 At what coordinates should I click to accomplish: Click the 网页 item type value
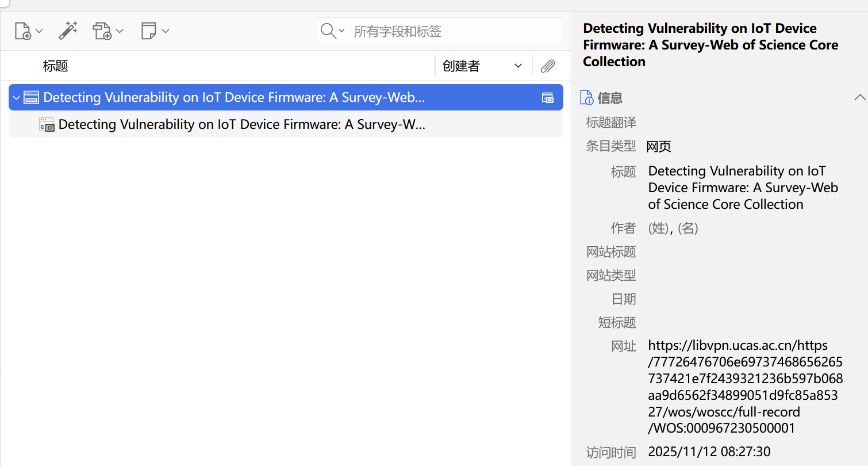pyautogui.click(x=659, y=147)
